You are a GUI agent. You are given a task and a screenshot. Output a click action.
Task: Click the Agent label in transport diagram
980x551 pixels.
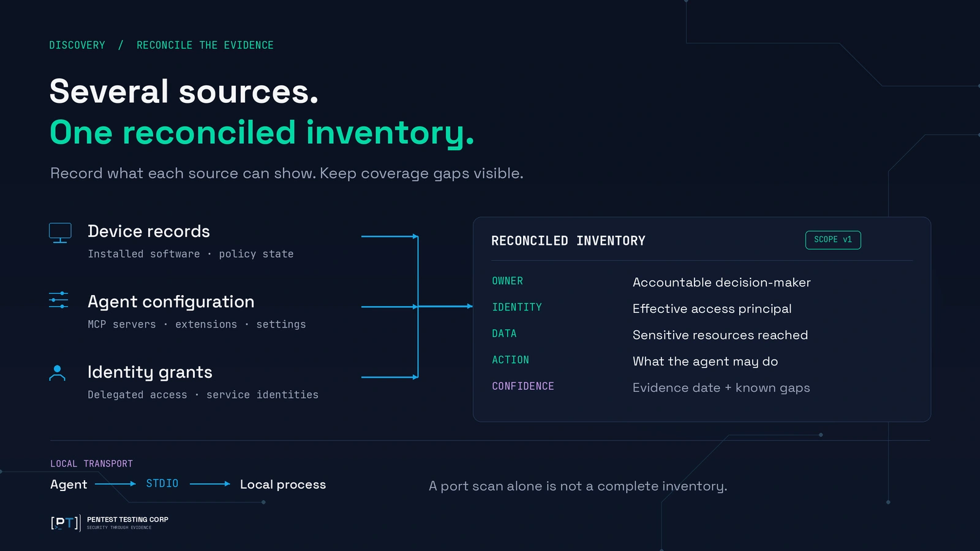pos(69,484)
